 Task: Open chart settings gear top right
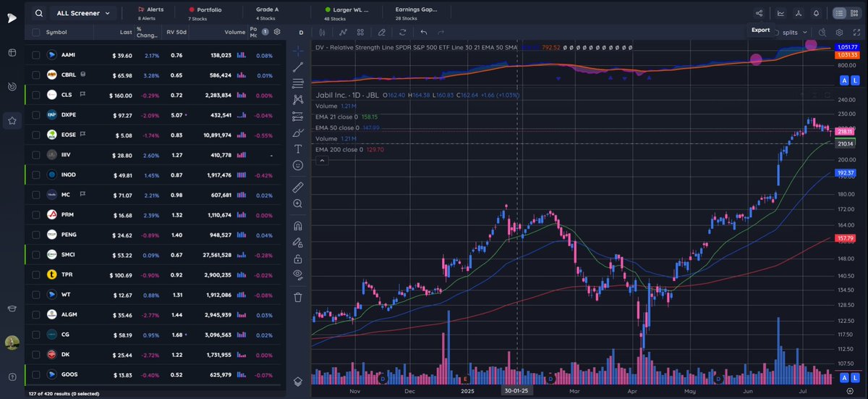[x=839, y=33]
